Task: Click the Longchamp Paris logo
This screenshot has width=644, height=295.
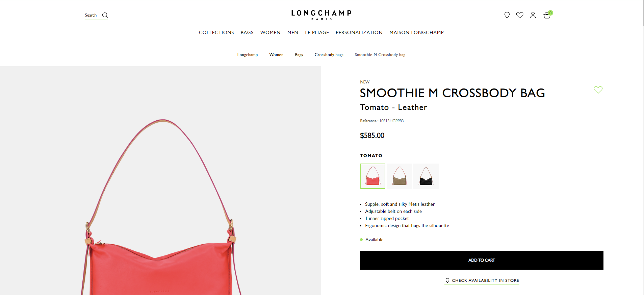Action: (x=321, y=15)
